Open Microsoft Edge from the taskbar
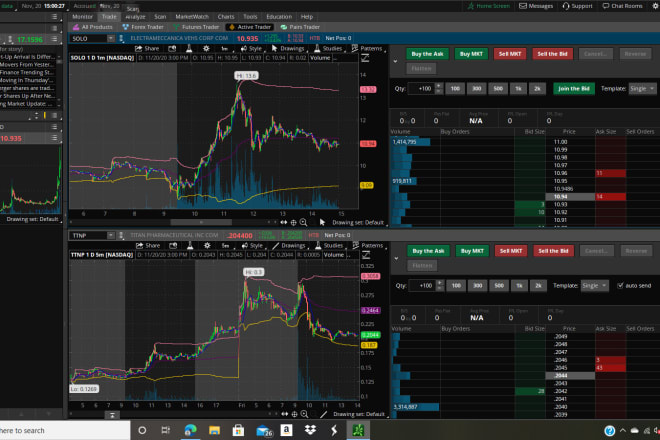 coord(190,430)
